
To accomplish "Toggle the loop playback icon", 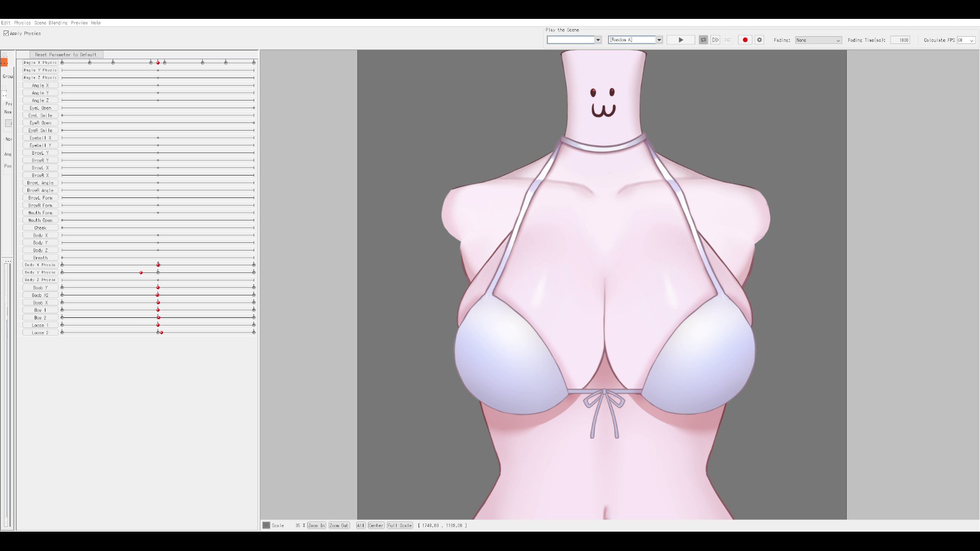I will [703, 40].
